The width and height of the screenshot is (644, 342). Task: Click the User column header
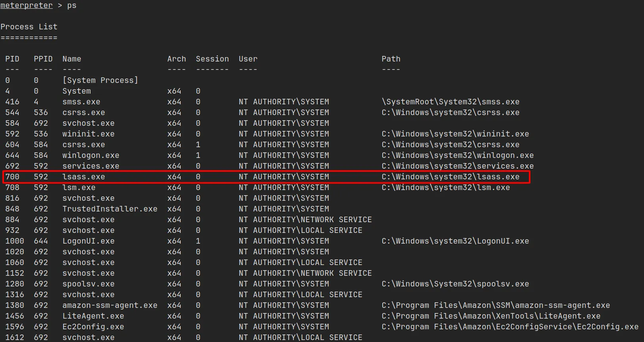248,59
